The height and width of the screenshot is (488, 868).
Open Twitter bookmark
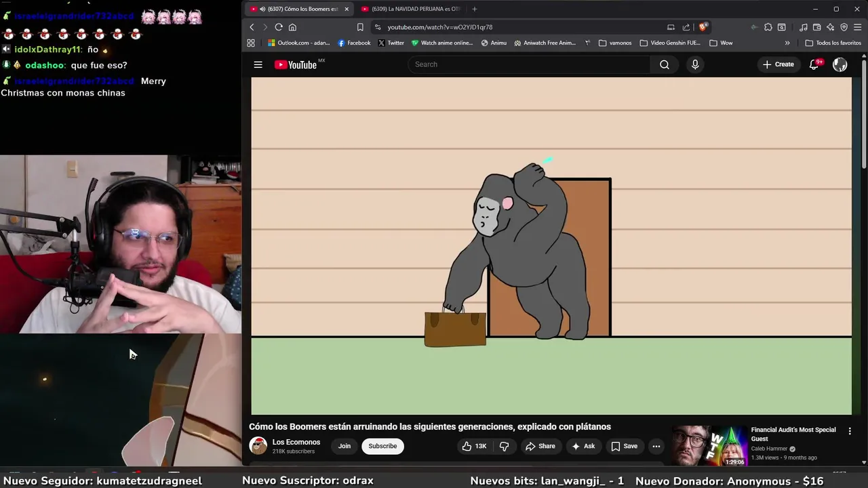(391, 43)
